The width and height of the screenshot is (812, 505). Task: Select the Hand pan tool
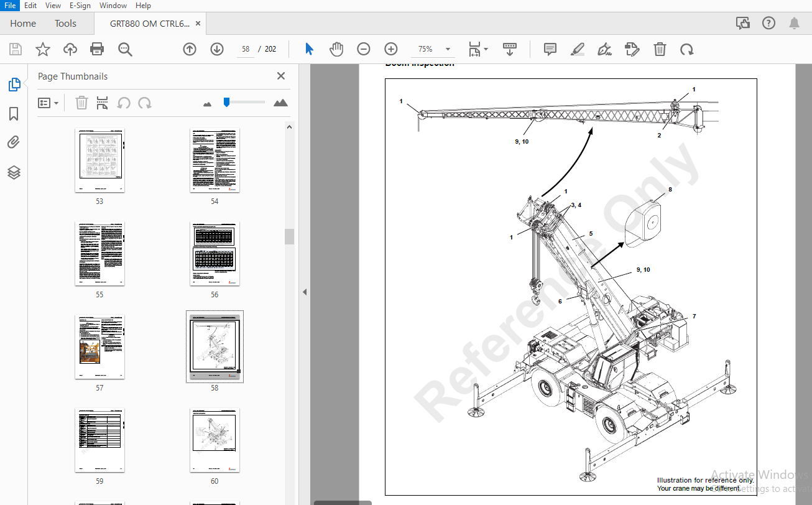(336, 49)
